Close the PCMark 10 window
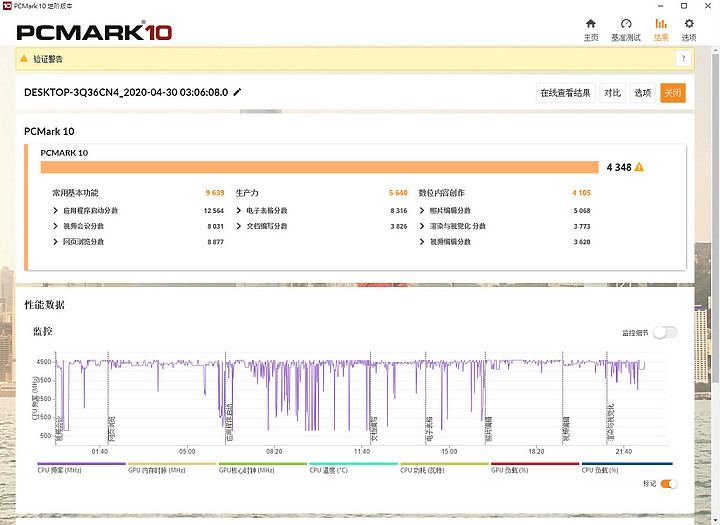The width and height of the screenshot is (720, 525). (x=708, y=6)
